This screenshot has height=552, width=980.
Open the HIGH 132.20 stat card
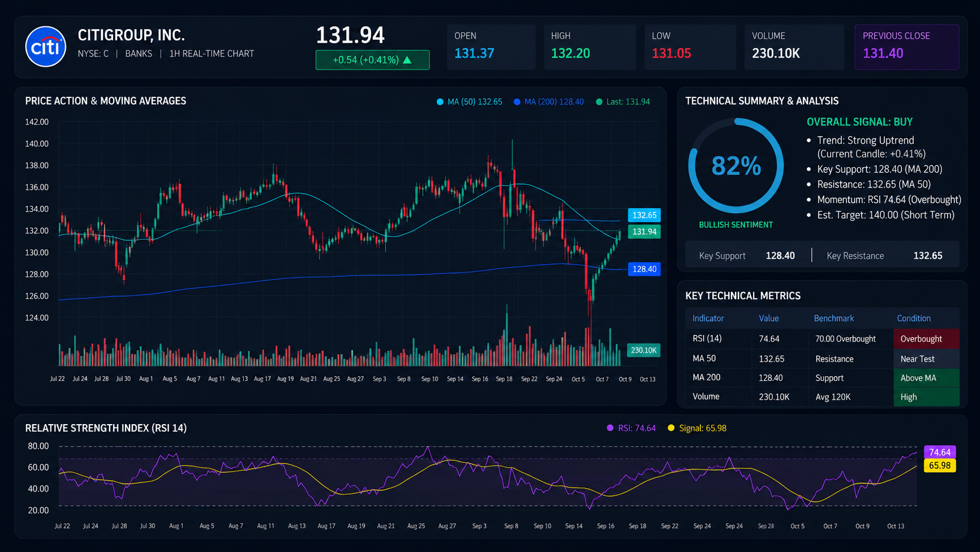coord(590,47)
